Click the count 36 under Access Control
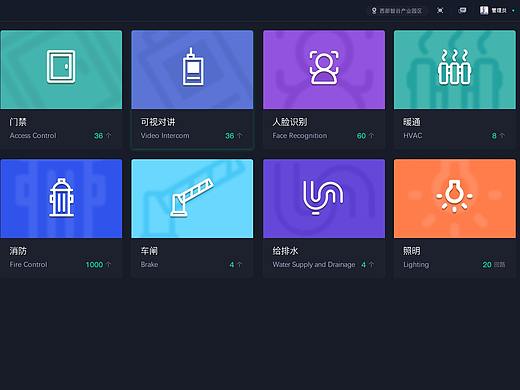Screen dimensions: 520x390 (98, 136)
